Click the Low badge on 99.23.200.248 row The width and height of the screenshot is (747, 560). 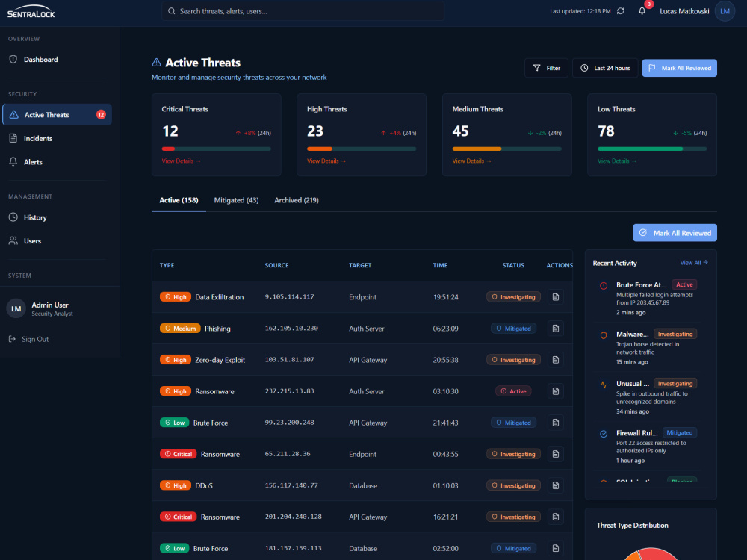click(x=174, y=423)
